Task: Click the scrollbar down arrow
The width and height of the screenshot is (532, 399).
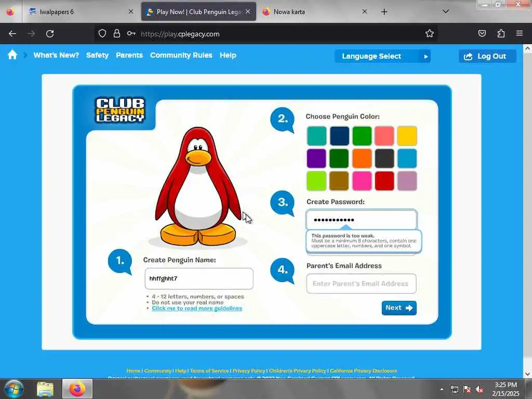Action: tap(528, 374)
